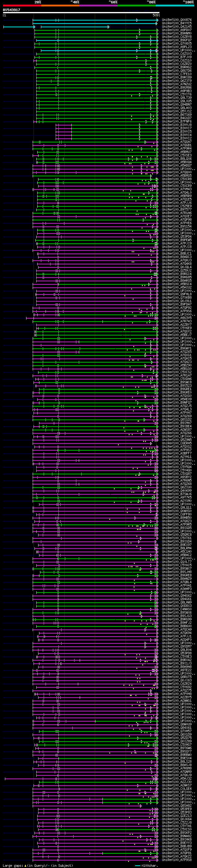Click the green ~80% identity legend segment
The image size is (197, 868).
[137, 6]
